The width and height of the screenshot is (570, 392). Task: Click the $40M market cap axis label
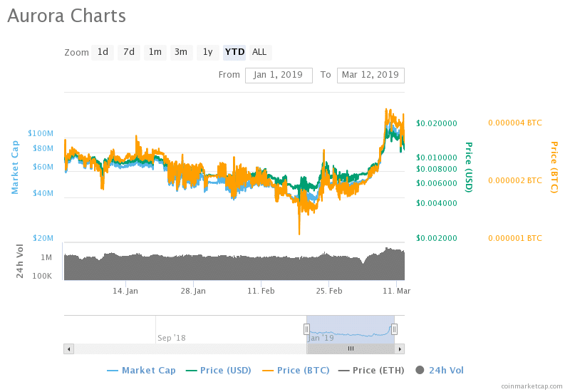click(43, 193)
